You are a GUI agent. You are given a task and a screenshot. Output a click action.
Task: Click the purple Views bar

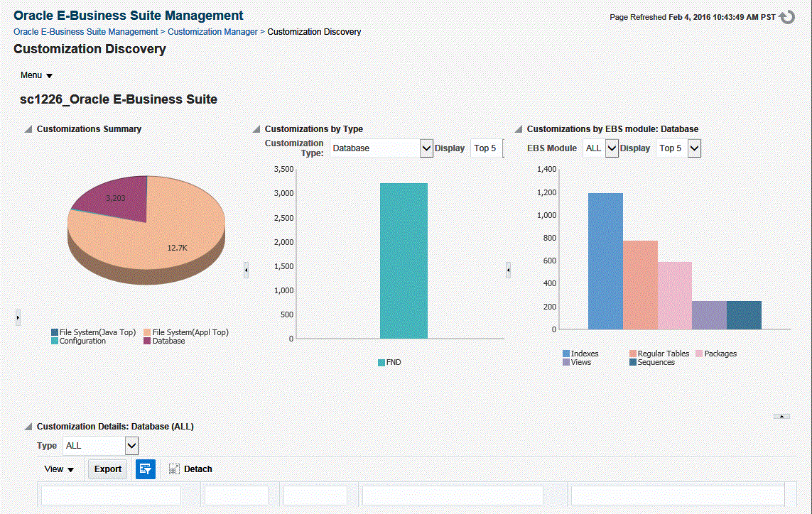coord(709,315)
